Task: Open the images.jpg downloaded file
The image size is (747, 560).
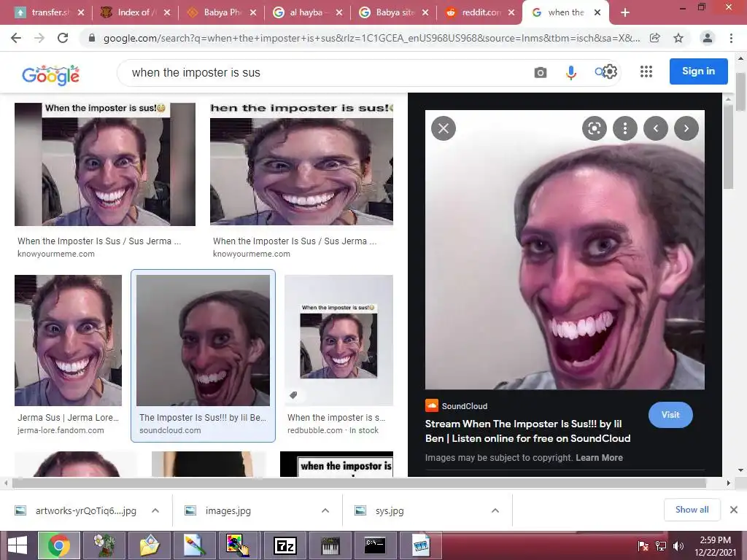Action: 228,510
